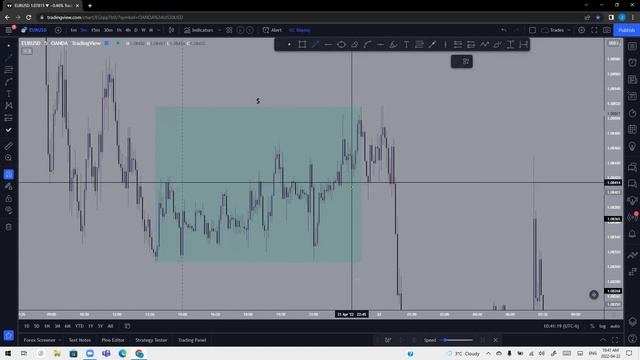The image size is (640, 360).
Task: Open the layout setup square icon
Action: click(532, 30)
